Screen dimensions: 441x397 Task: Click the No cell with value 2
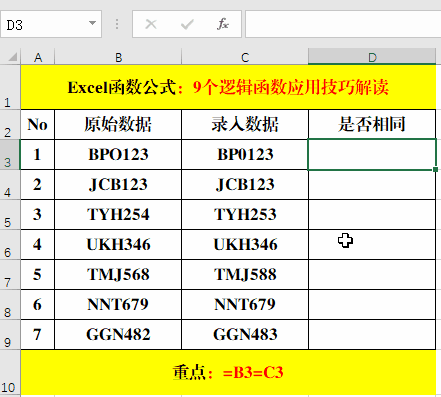pyautogui.click(x=38, y=184)
